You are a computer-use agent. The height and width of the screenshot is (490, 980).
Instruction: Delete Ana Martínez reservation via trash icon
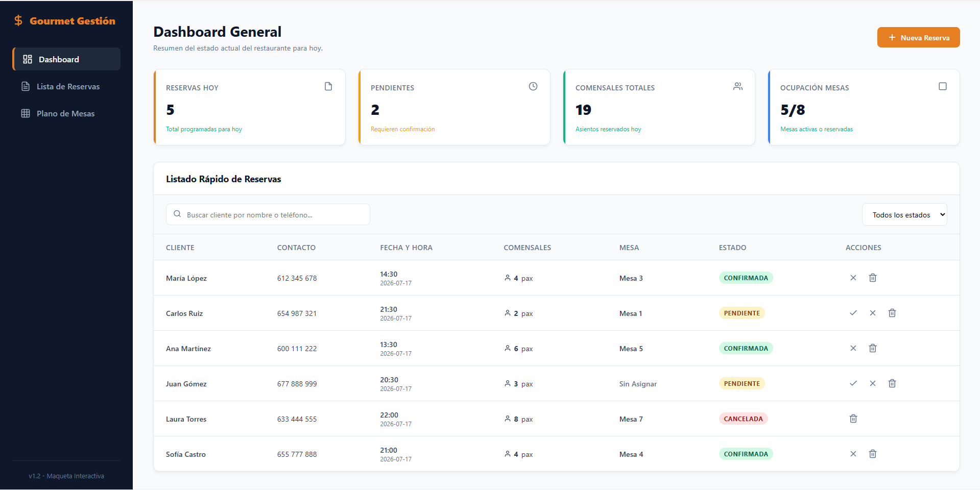[873, 348]
